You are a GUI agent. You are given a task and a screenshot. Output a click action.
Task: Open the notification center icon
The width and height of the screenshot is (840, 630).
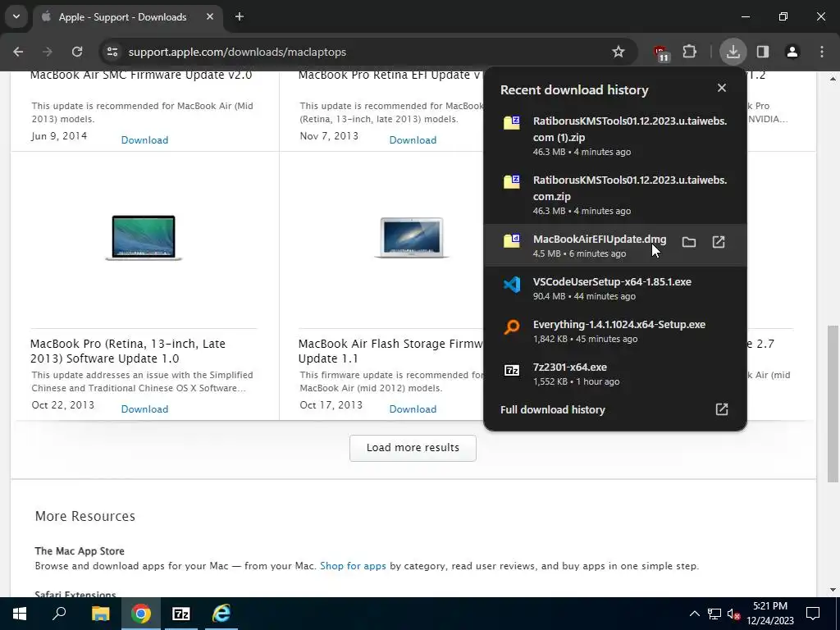[813, 614]
